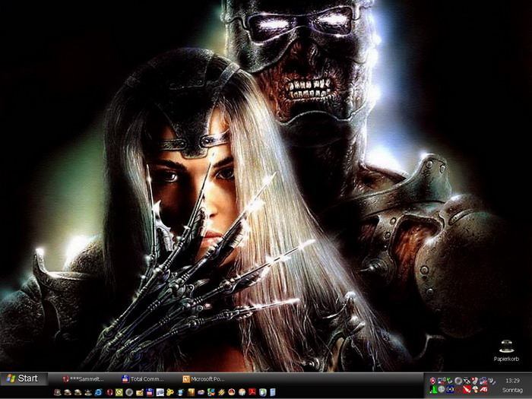Open the Start menu

point(23,378)
